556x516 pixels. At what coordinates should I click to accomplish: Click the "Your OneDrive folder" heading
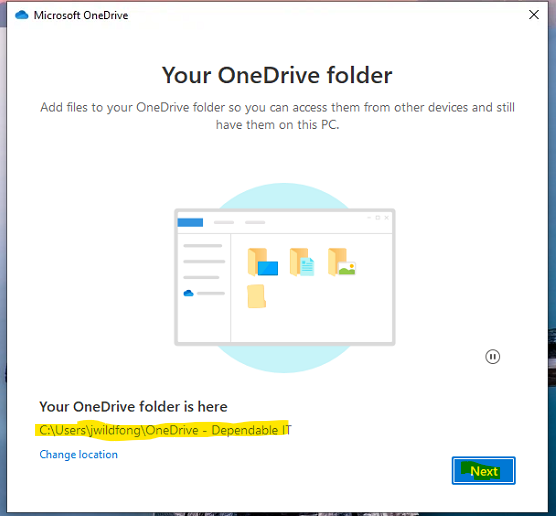click(x=277, y=75)
